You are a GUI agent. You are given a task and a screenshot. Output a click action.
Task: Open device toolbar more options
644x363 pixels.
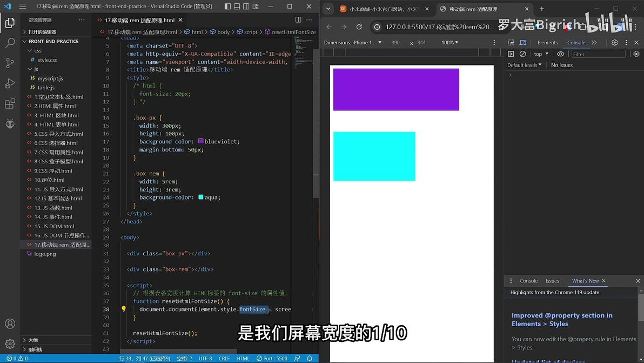(x=494, y=42)
